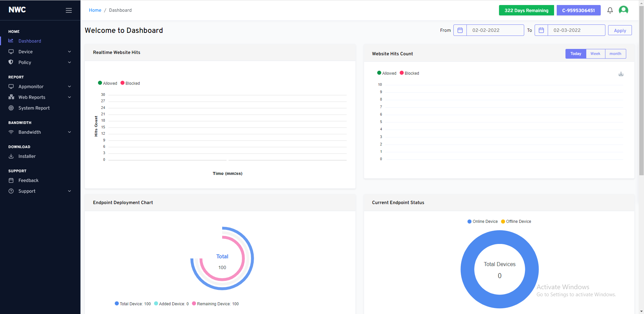Expand the Device menu chevron
This screenshot has width=644, height=314.
(69, 52)
